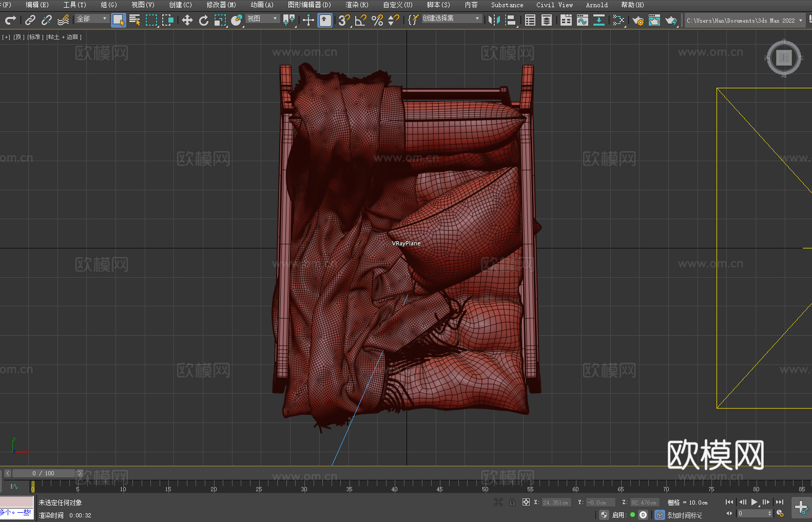The width and height of the screenshot is (812, 522).
Task: Step time slider right with arrow
Action: (x=80, y=473)
